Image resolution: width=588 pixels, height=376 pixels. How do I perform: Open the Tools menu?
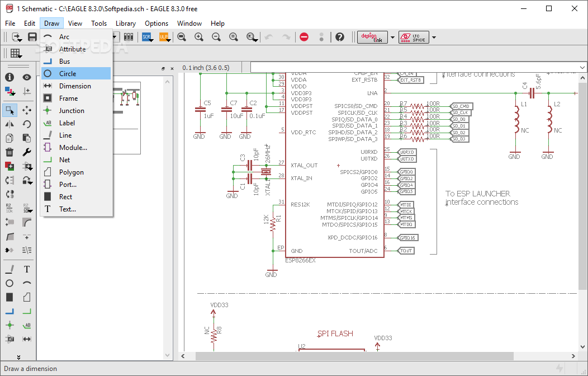click(x=99, y=23)
